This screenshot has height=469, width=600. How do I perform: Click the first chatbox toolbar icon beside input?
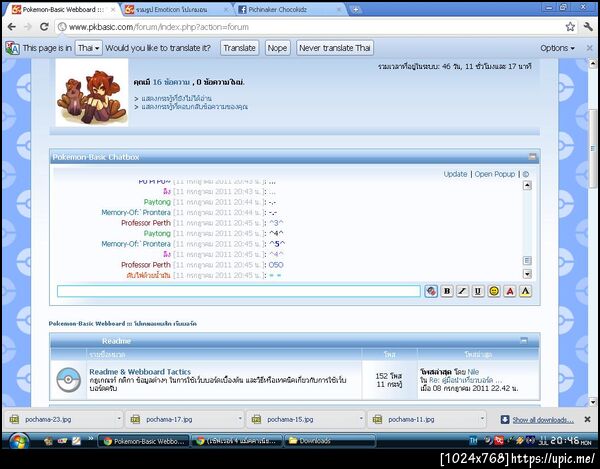[x=431, y=291]
